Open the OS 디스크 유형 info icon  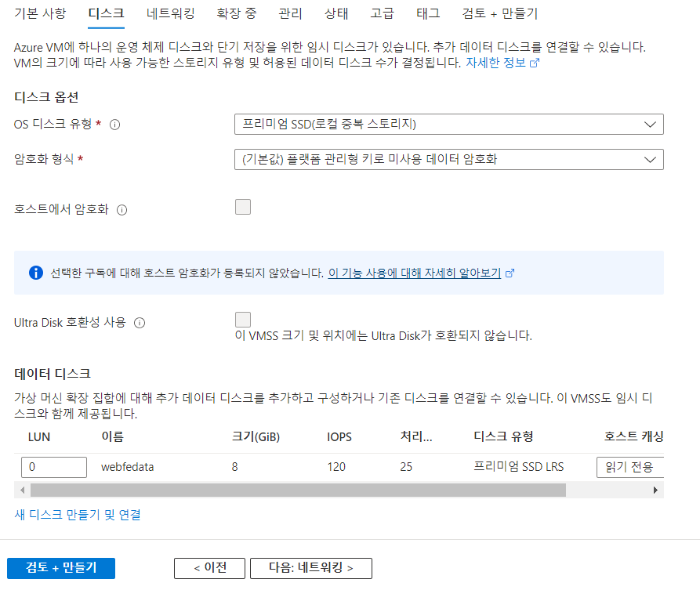click(x=114, y=125)
